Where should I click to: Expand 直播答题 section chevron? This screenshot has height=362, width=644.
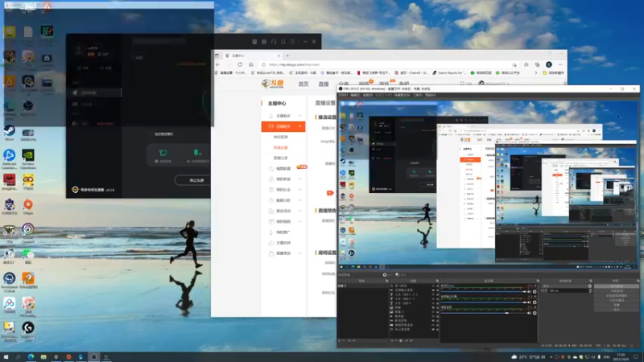coord(299,253)
